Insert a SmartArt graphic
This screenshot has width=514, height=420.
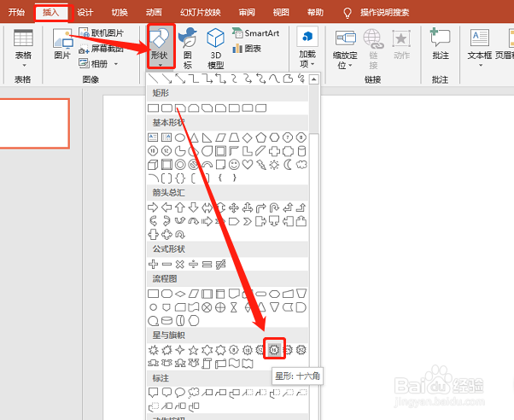coord(255,32)
